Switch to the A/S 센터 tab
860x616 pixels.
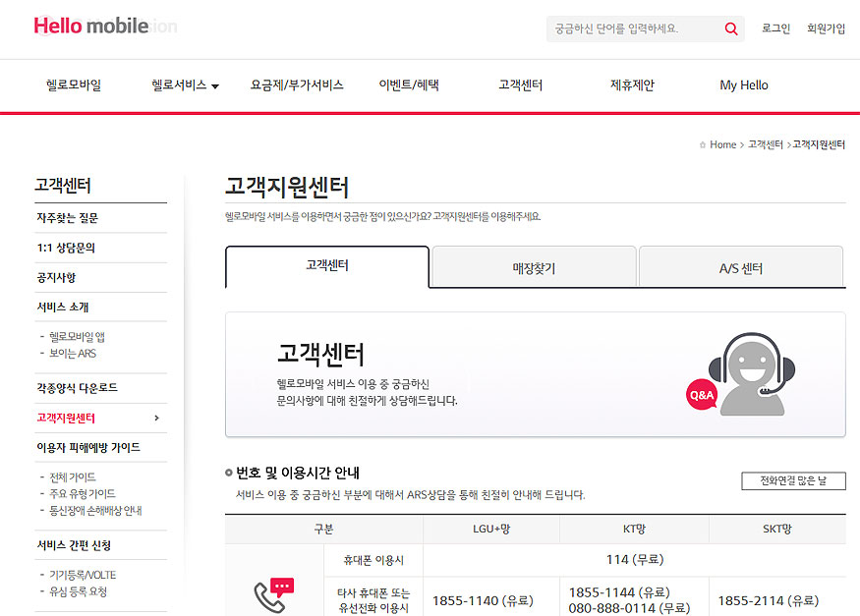pos(740,268)
